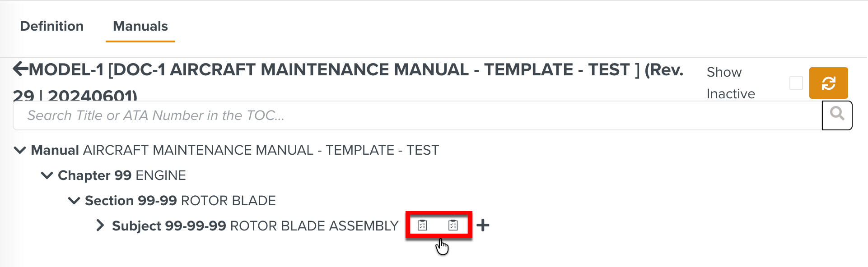Expand the Subject 99-99-99 chevron

100,226
